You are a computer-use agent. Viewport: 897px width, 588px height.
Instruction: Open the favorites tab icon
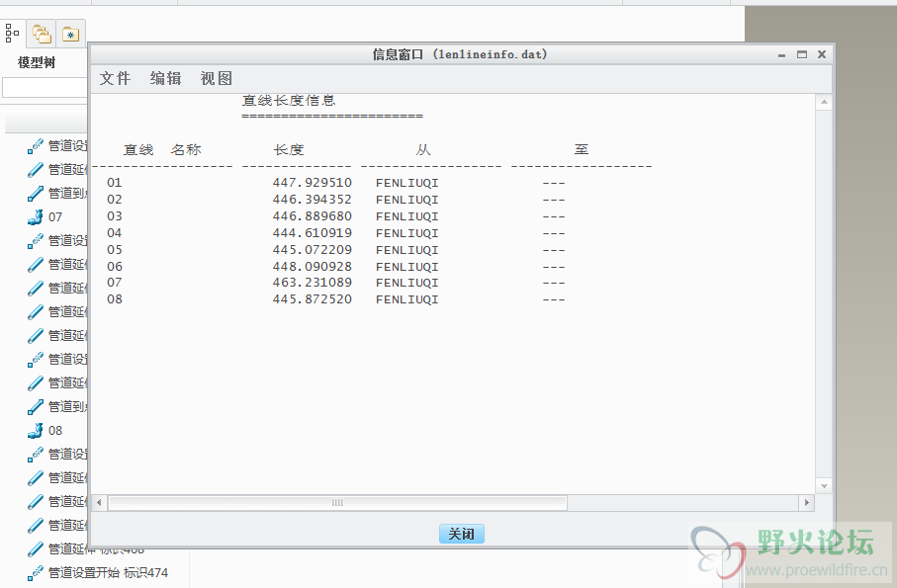71,34
